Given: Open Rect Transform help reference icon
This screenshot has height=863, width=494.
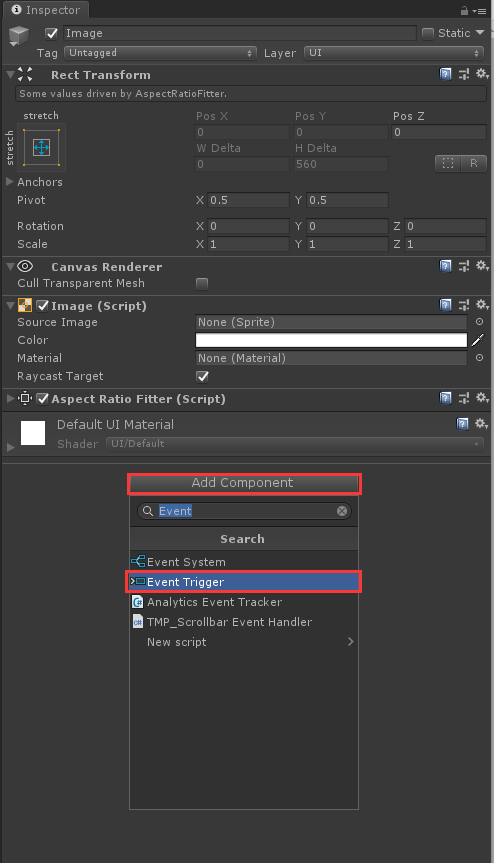Looking at the screenshot, I should click(446, 74).
